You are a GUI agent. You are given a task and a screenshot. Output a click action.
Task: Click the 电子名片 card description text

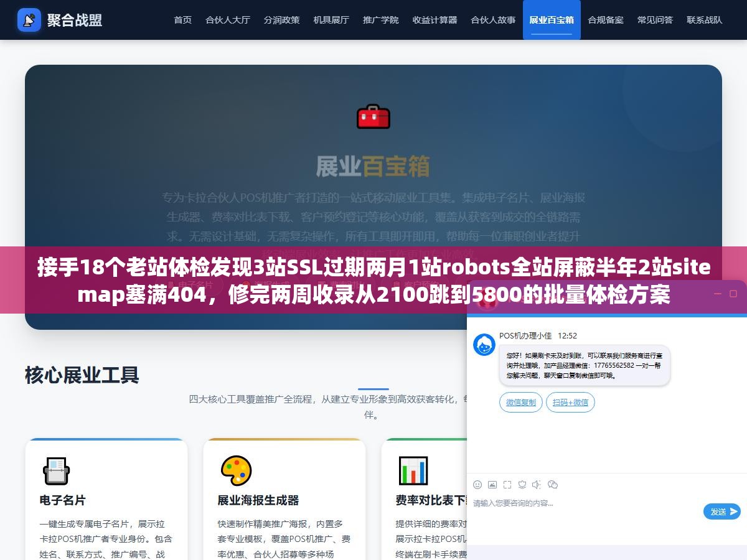click(105, 539)
